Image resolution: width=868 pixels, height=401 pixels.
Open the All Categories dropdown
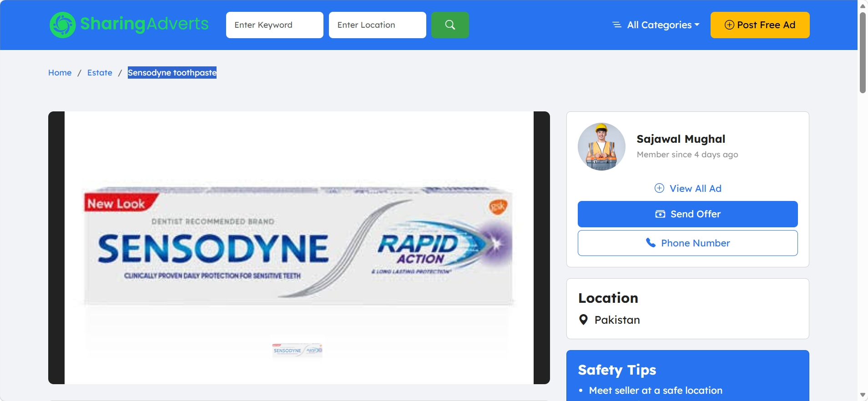click(656, 25)
